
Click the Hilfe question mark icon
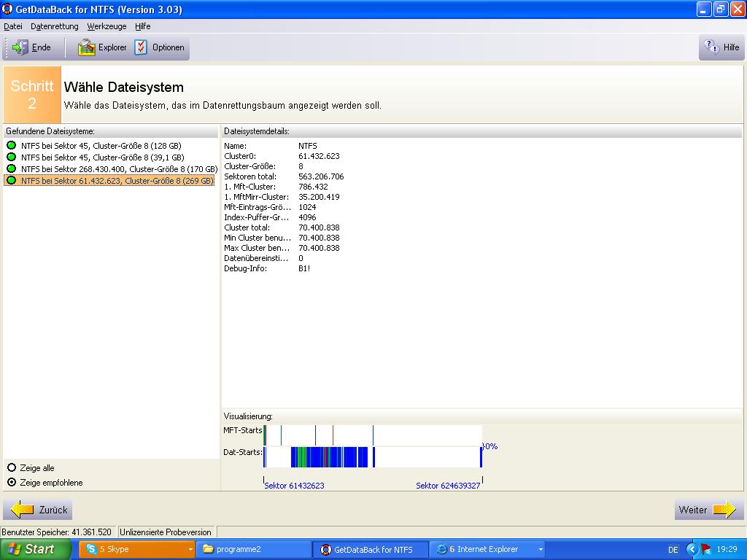[x=712, y=47]
